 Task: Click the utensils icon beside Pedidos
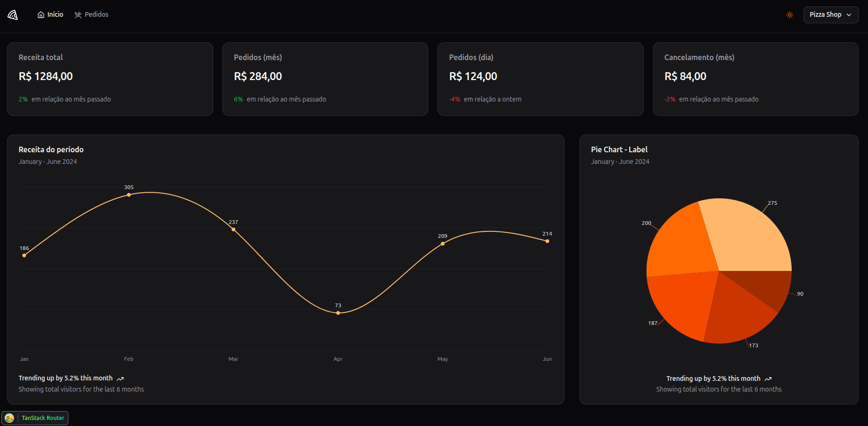[78, 15]
